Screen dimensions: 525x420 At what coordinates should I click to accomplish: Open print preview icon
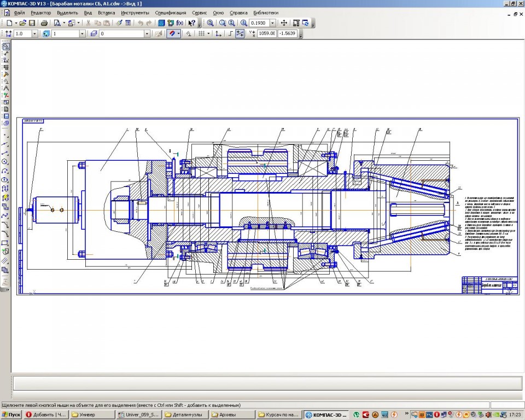(57, 23)
